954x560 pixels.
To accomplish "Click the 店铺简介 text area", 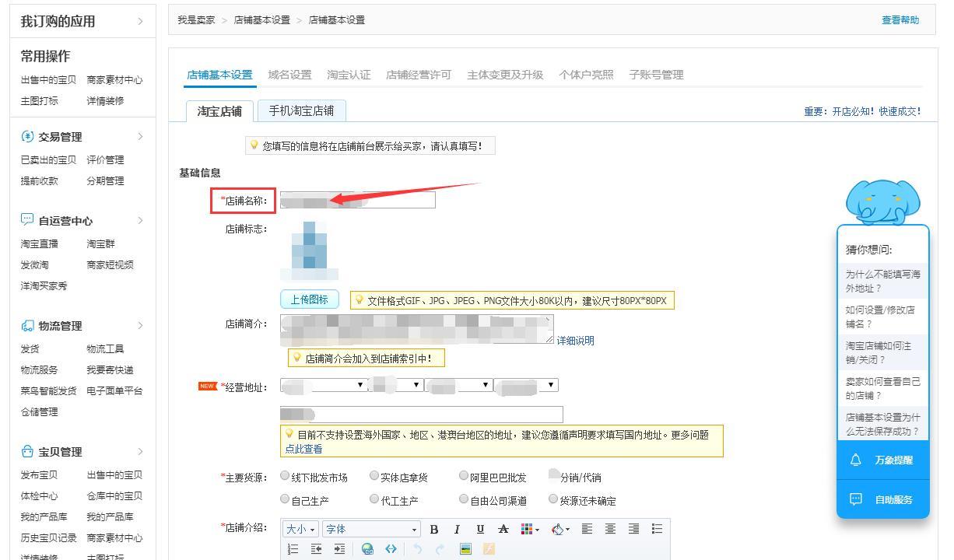I will click(x=417, y=329).
